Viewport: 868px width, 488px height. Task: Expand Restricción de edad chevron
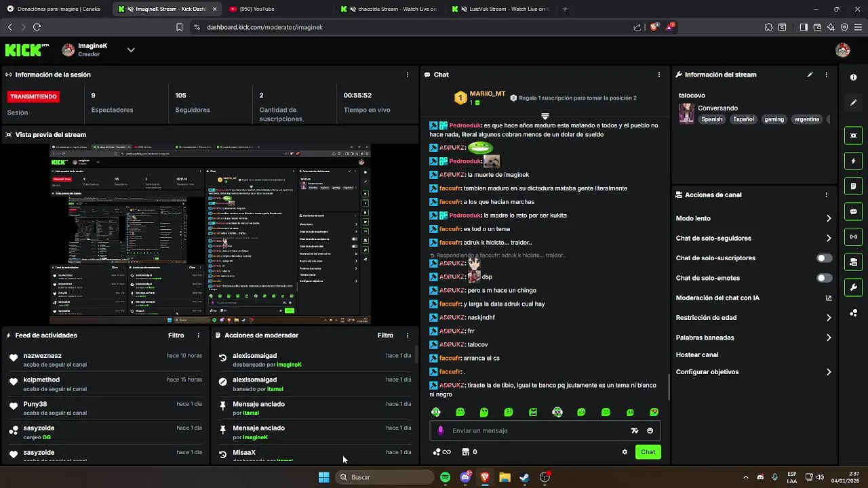[x=828, y=318]
